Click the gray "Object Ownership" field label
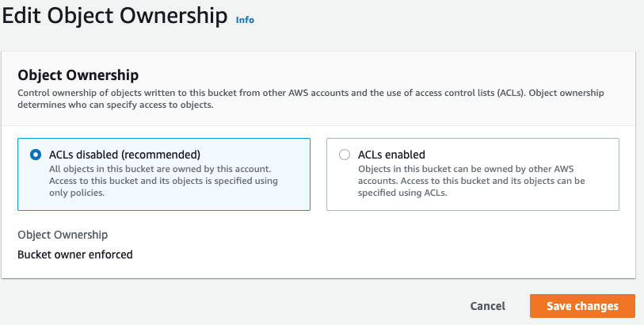 coord(63,235)
